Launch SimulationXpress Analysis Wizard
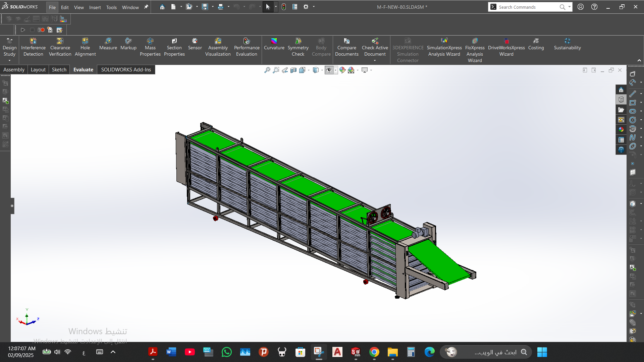The height and width of the screenshot is (362, 644). tap(444, 47)
